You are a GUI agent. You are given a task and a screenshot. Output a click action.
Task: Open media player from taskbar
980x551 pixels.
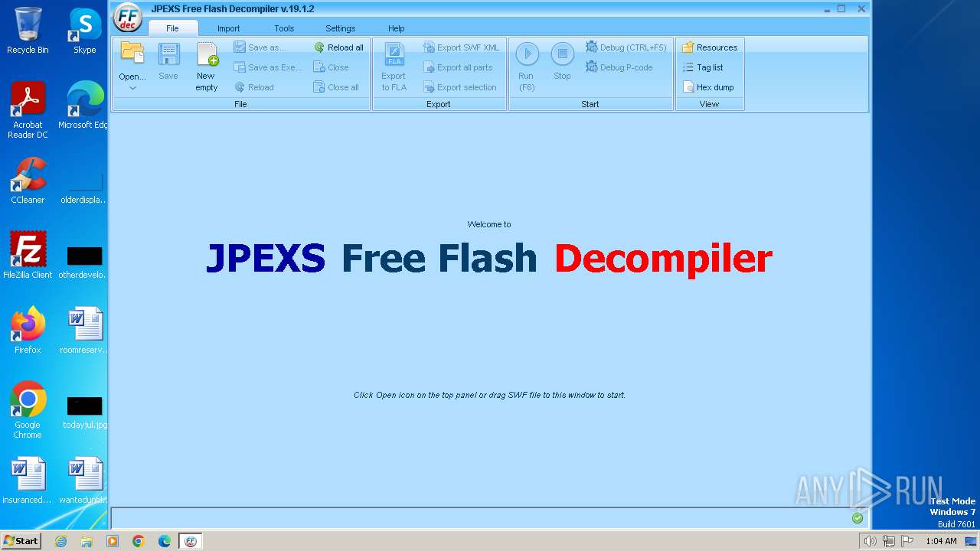point(113,541)
